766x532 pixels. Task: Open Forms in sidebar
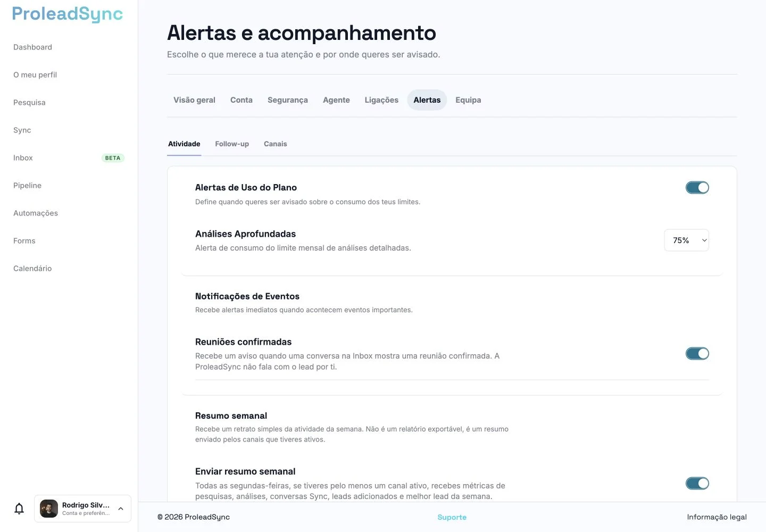[24, 241]
